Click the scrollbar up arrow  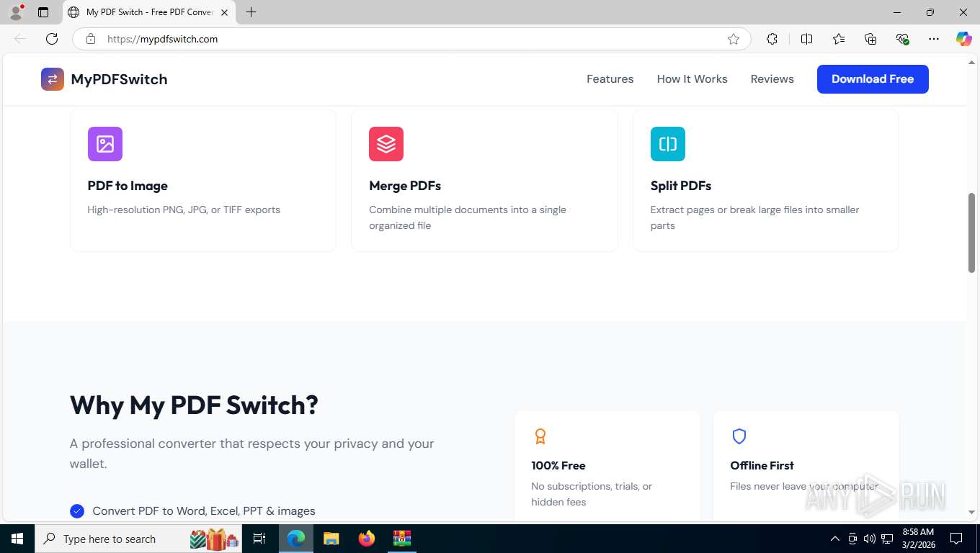(971, 63)
